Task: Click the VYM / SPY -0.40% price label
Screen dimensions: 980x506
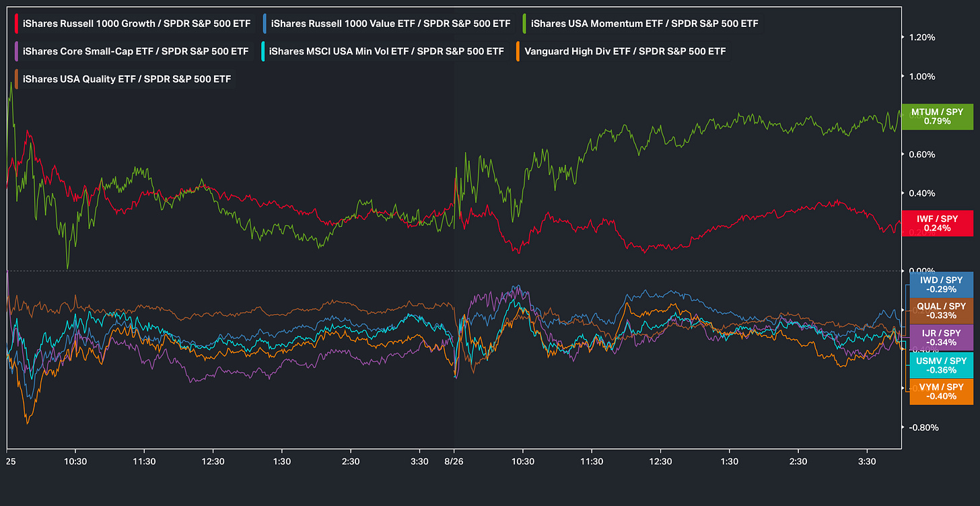Action: [x=941, y=392]
